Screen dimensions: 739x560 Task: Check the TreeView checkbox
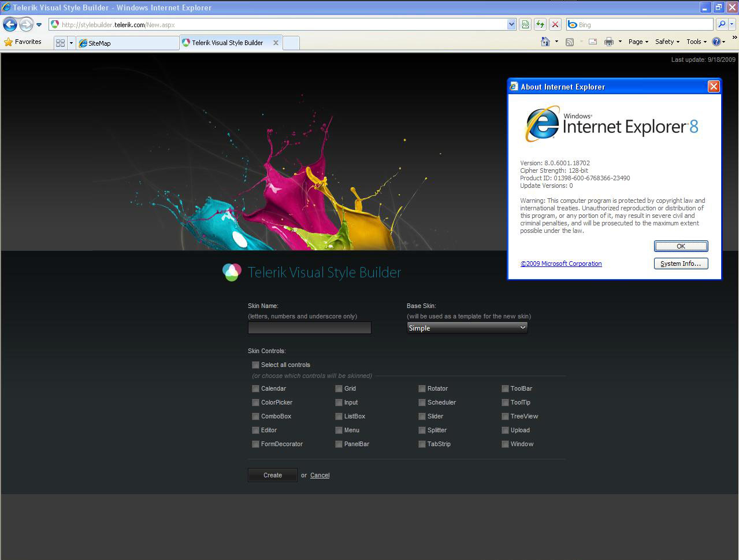pos(505,416)
